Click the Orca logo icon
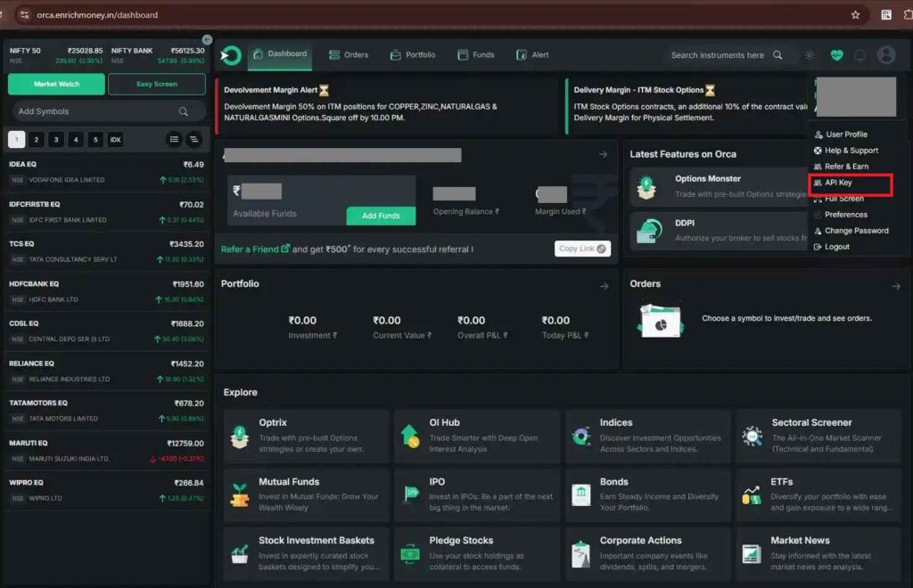 [231, 55]
